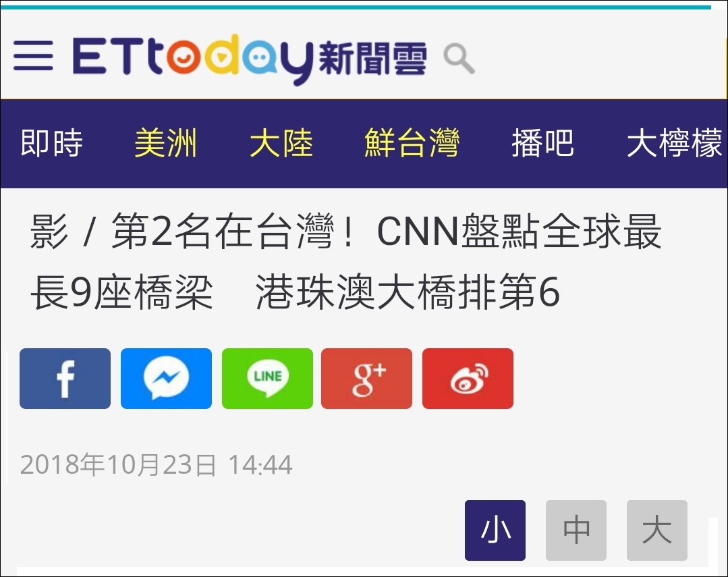Screen dimensions: 728x577
Task: Share on Weibo
Action: tap(468, 379)
